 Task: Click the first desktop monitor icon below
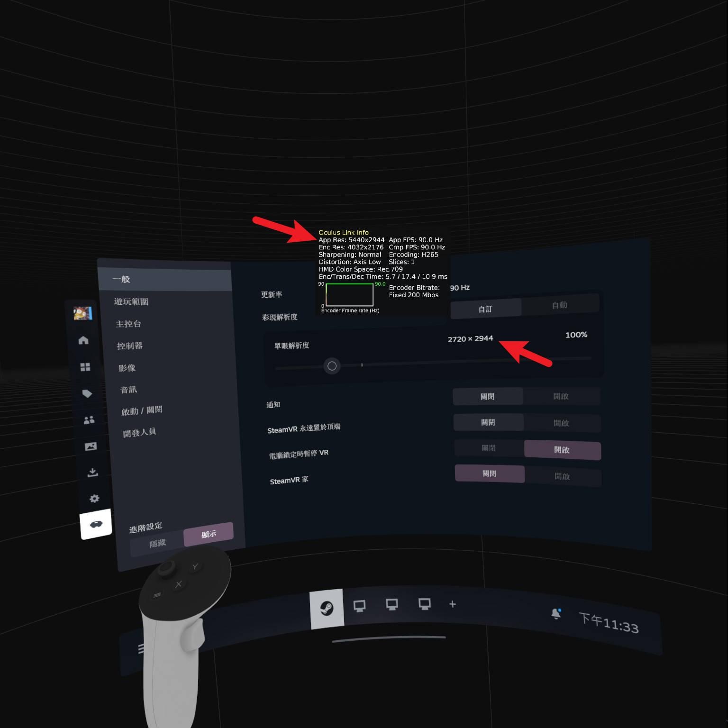point(360,605)
